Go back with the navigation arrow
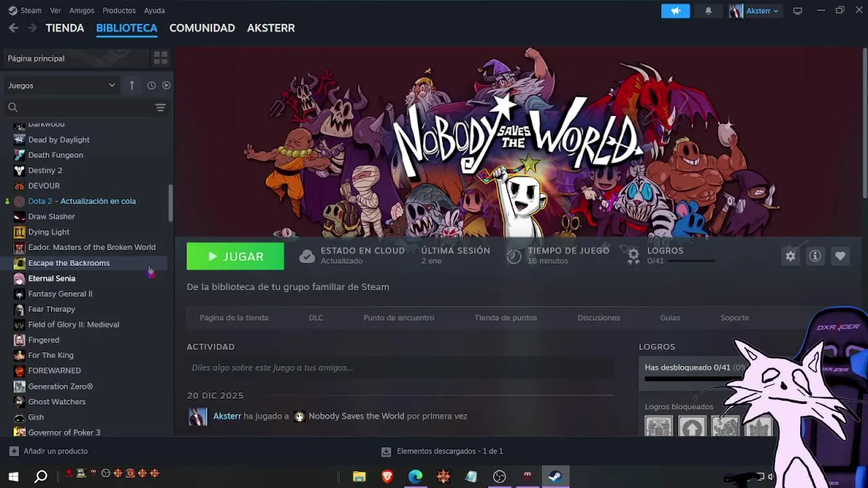 coord(14,28)
